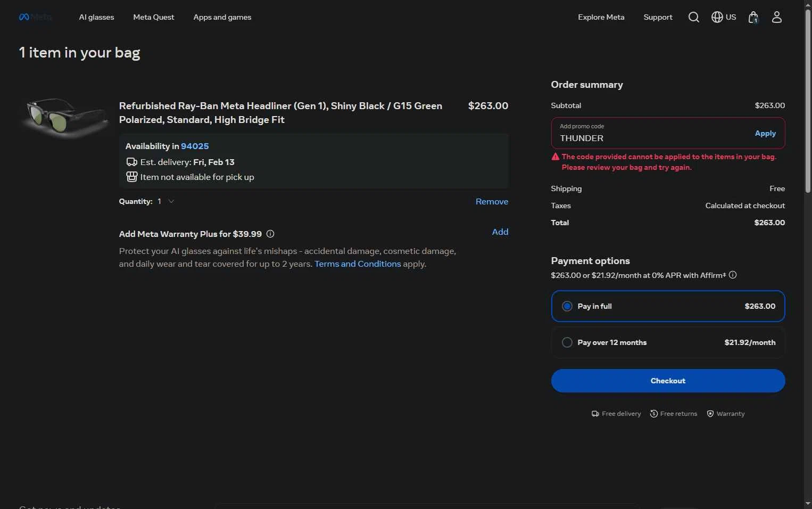Click the Shipping 'Free' value

pyautogui.click(x=777, y=188)
